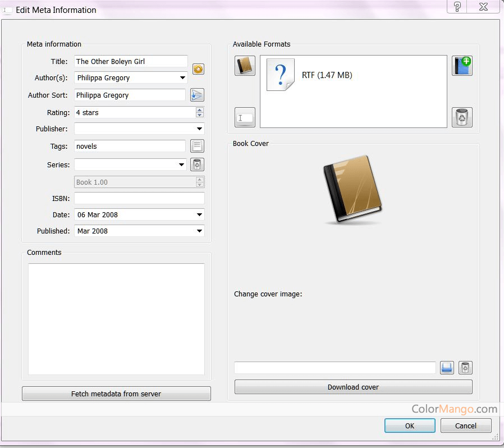Click the Download cover button

click(353, 387)
